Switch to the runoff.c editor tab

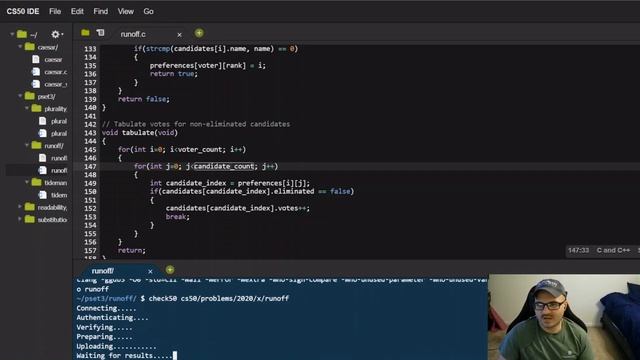pos(133,34)
